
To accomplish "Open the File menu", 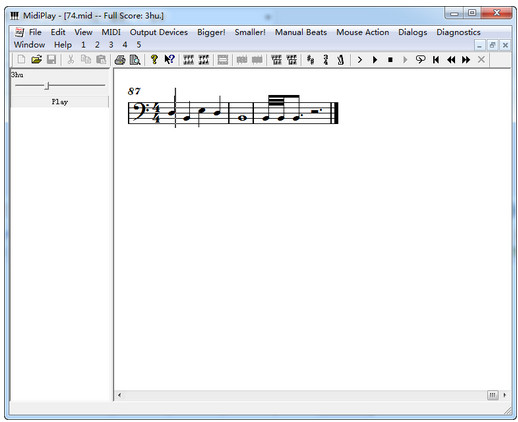I will pyautogui.click(x=35, y=32).
